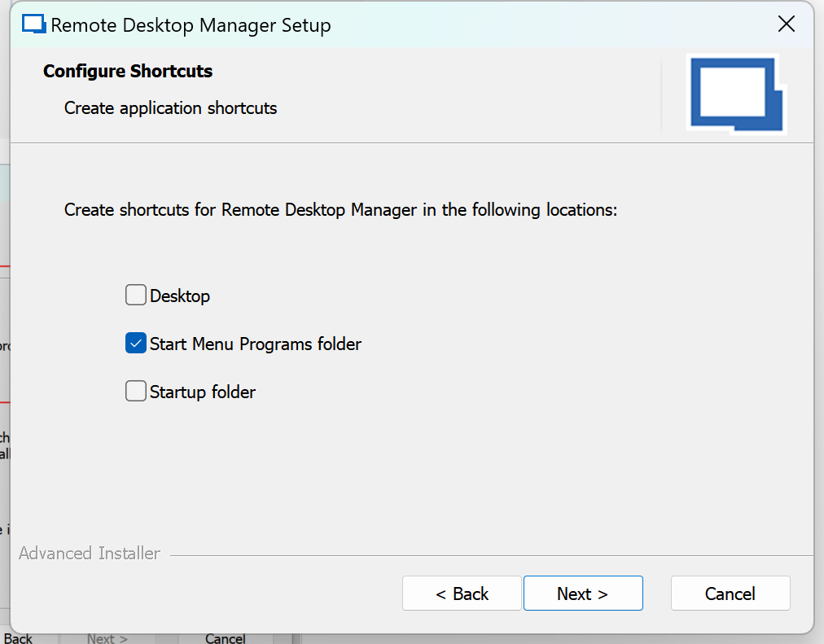Tick the Startup folder checkbox

click(x=135, y=392)
